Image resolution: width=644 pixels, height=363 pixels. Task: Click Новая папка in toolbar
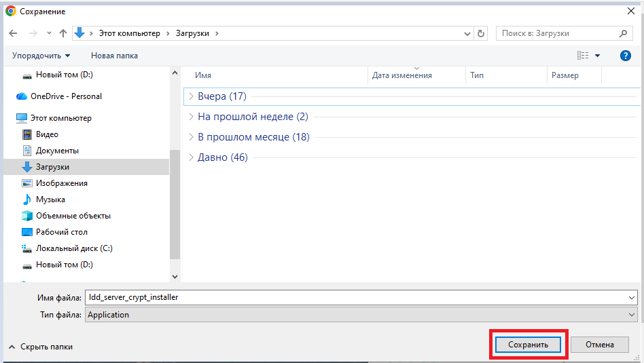click(114, 56)
